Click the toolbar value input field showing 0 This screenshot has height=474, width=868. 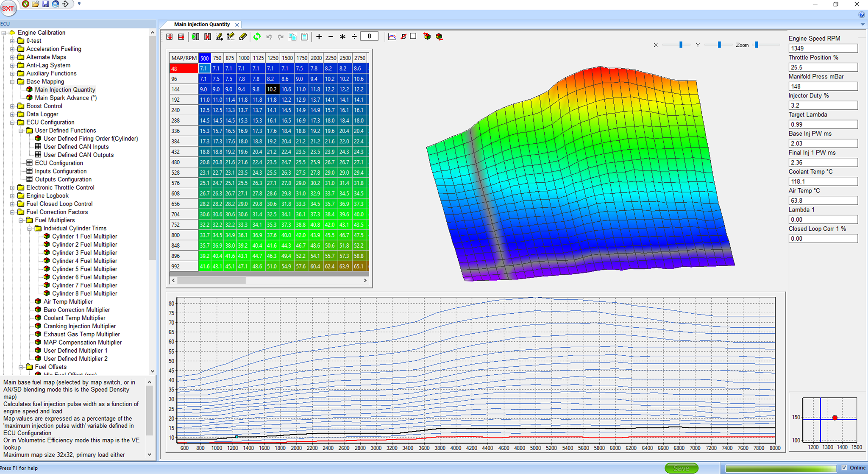(x=369, y=36)
